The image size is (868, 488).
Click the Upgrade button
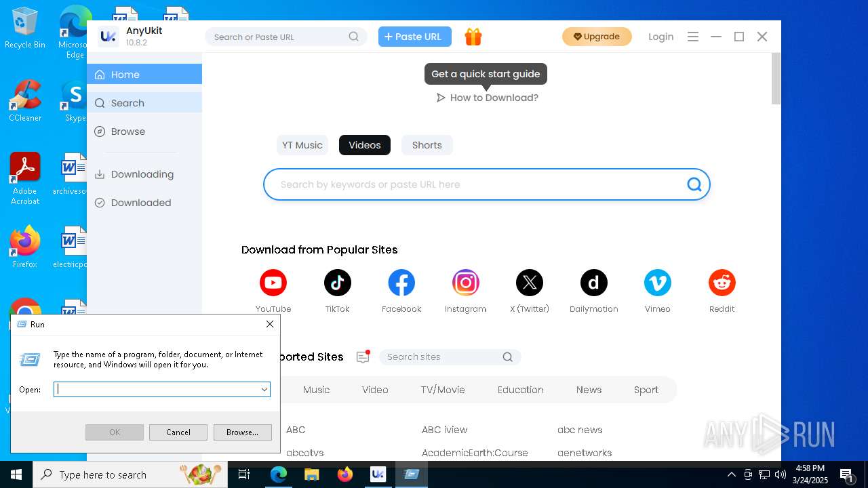(x=597, y=37)
